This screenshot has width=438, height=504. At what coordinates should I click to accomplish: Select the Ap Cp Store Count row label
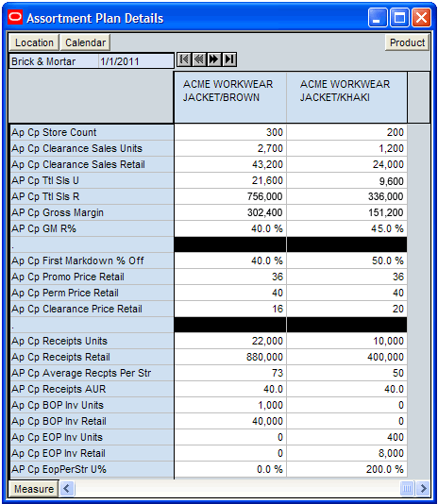(92, 132)
